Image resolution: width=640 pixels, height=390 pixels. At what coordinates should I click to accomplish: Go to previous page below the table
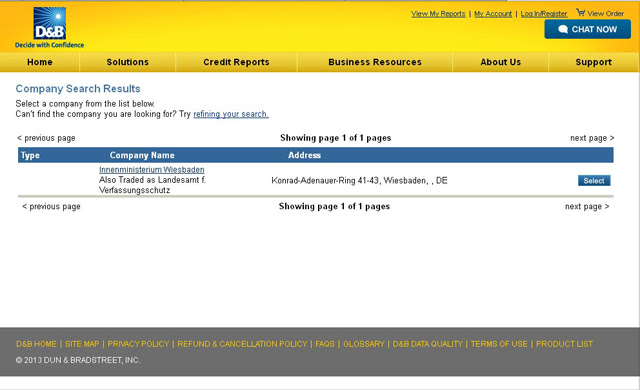coord(51,206)
